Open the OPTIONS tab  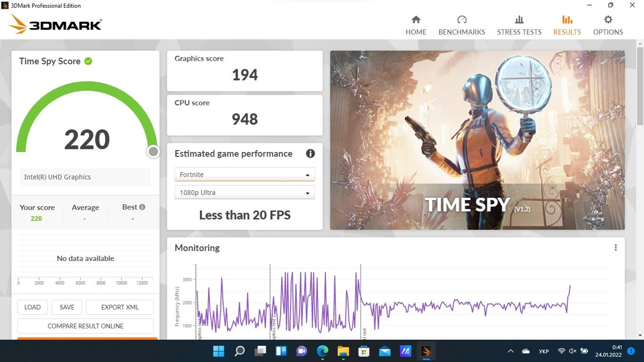coord(608,25)
